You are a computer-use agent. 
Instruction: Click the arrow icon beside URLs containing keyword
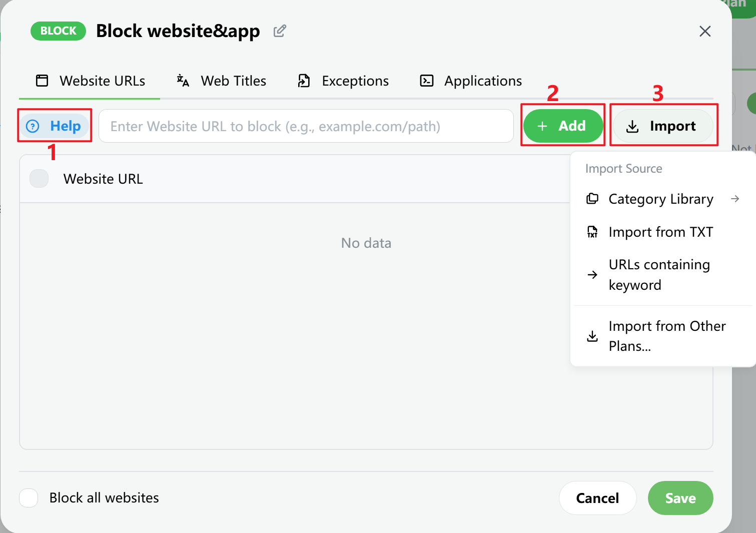[592, 275]
